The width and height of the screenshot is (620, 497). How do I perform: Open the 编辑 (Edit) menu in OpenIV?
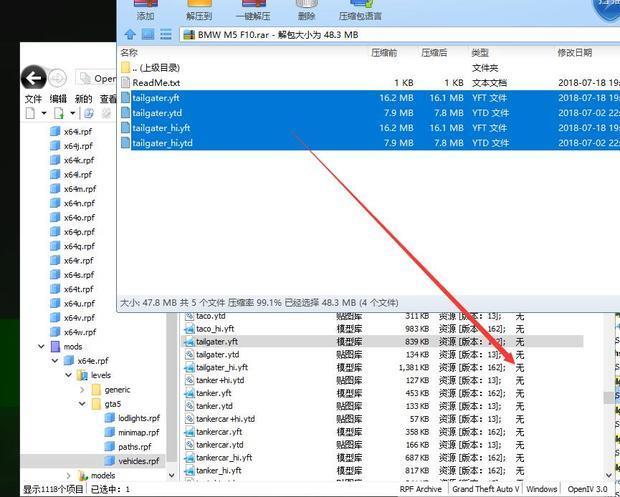pyautogui.click(x=59, y=99)
